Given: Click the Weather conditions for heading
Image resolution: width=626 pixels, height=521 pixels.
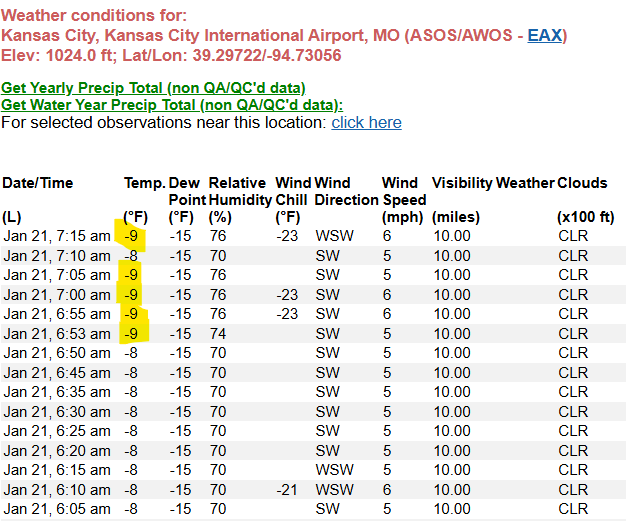Looking at the screenshot, I should [94, 15].
